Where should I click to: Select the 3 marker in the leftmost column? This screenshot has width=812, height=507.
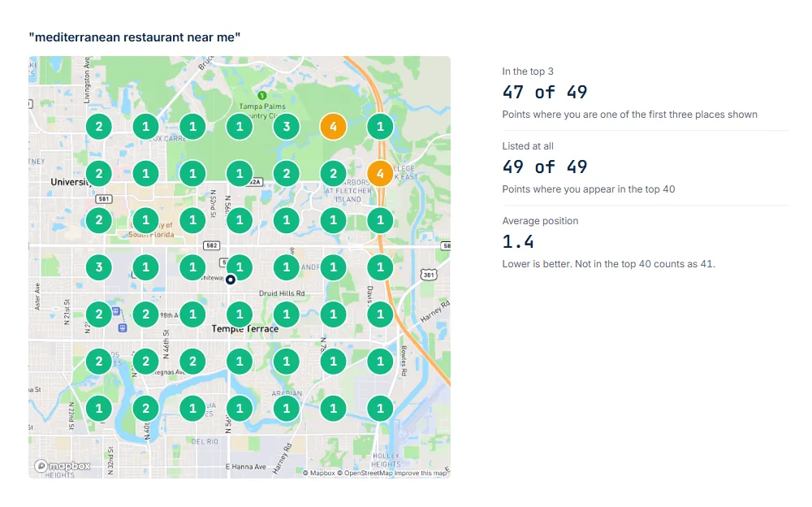pyautogui.click(x=99, y=267)
